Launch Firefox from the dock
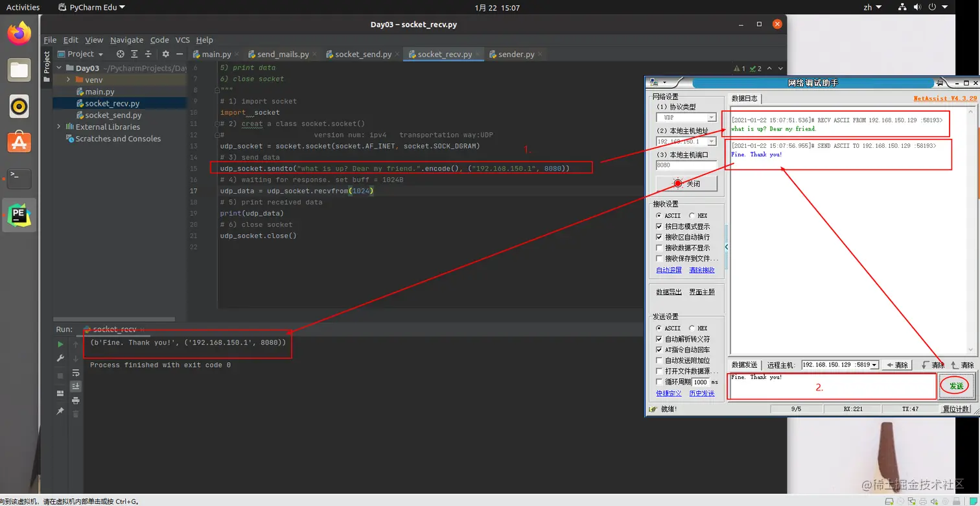This screenshot has width=980, height=506. [x=19, y=33]
